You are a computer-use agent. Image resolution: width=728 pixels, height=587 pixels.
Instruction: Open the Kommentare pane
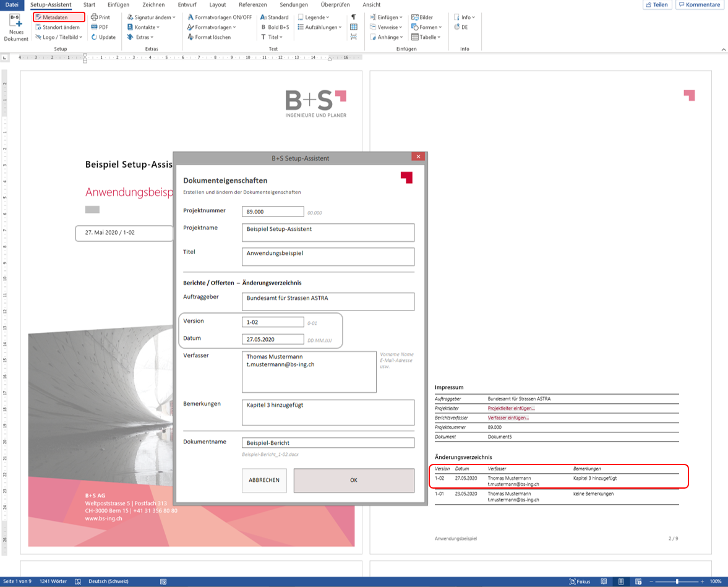point(699,5)
